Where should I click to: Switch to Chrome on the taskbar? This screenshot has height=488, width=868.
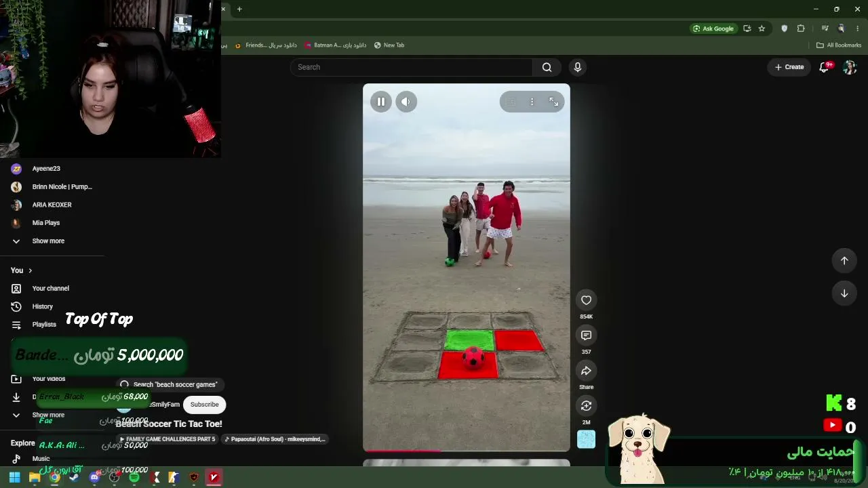tap(54, 477)
